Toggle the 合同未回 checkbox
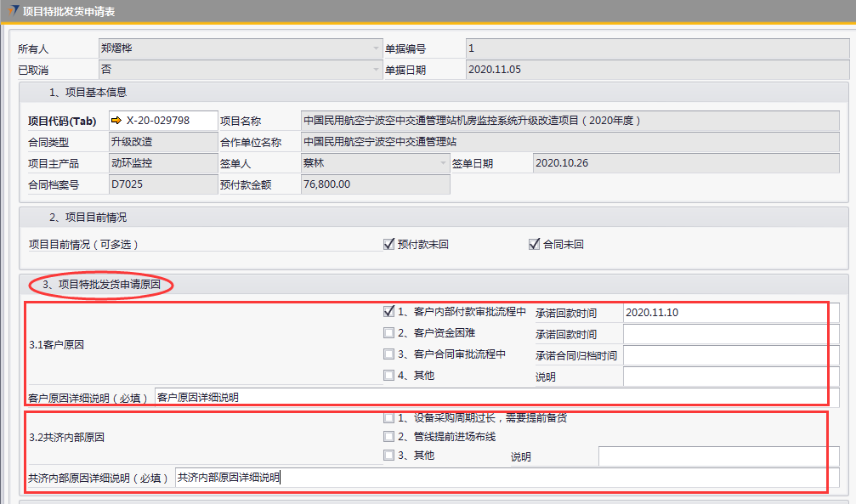 [535, 245]
